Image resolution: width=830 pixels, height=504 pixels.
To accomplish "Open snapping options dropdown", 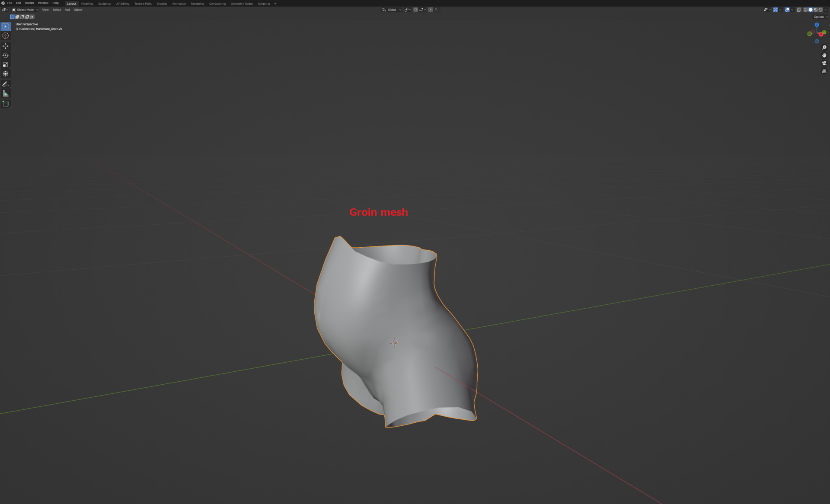I will [x=422, y=10].
